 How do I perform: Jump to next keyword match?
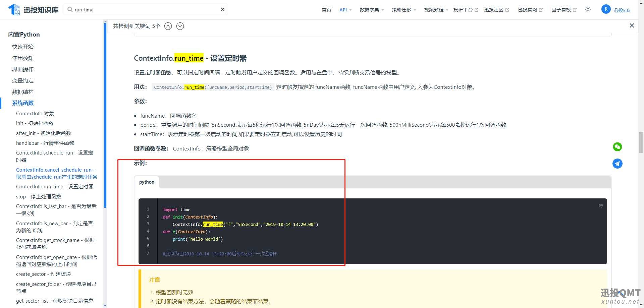(x=180, y=26)
